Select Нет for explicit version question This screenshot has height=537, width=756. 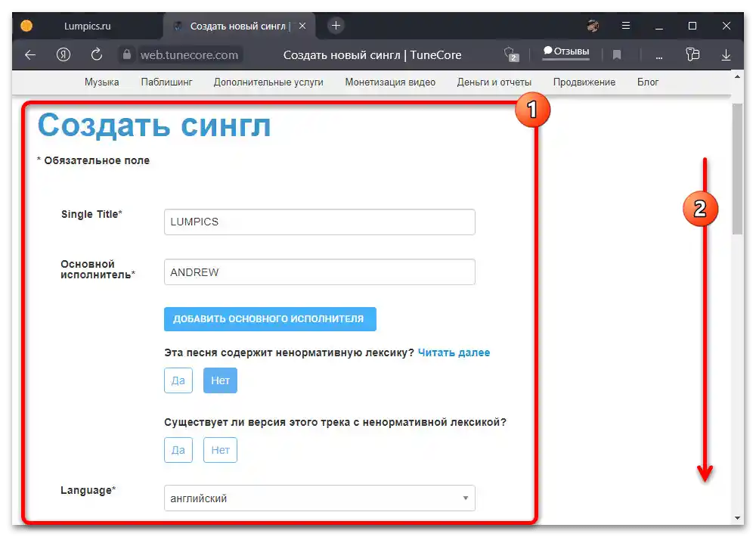(x=220, y=450)
